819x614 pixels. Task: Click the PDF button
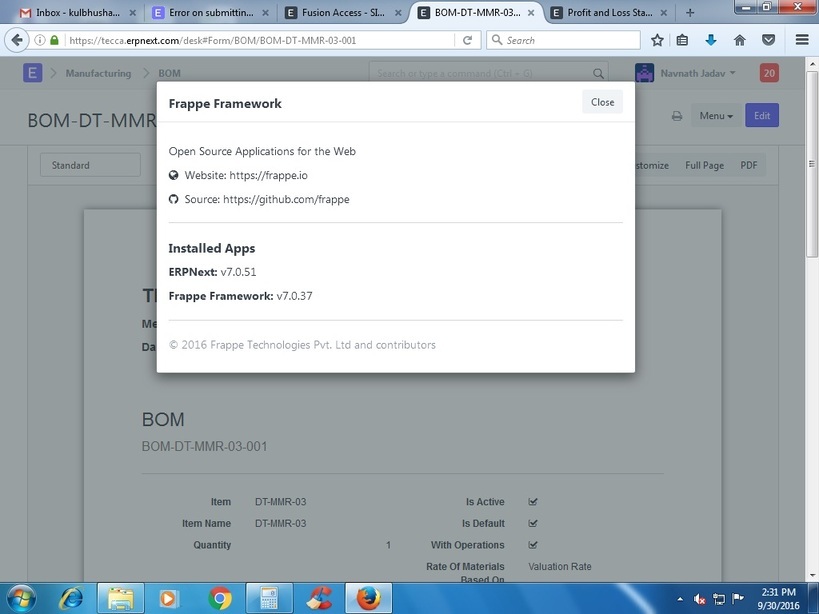pos(748,166)
